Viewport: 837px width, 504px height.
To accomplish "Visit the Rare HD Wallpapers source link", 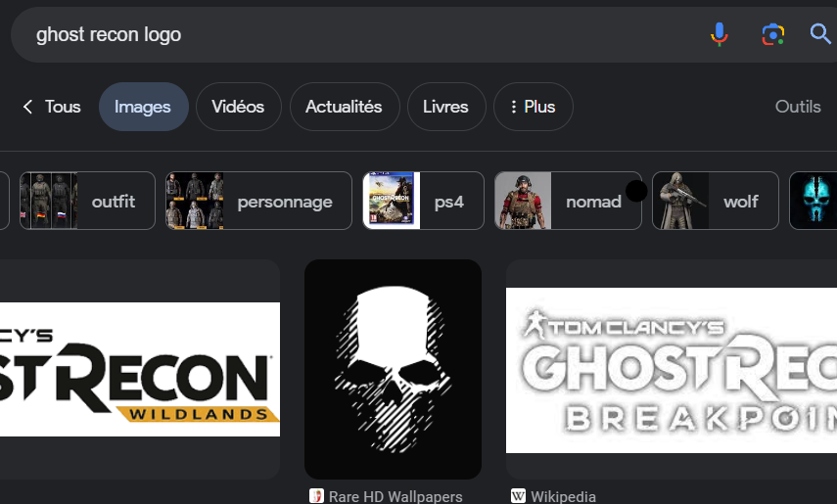I will click(x=395, y=496).
